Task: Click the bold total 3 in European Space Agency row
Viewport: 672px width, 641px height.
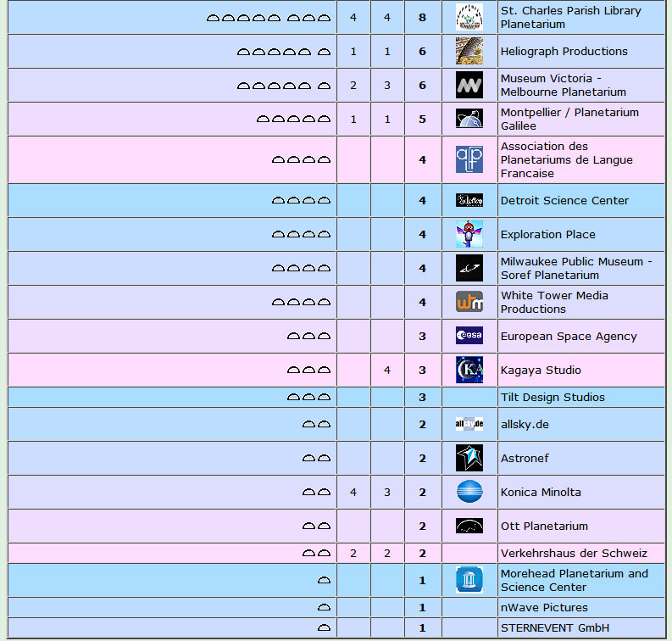Action: 423,336
